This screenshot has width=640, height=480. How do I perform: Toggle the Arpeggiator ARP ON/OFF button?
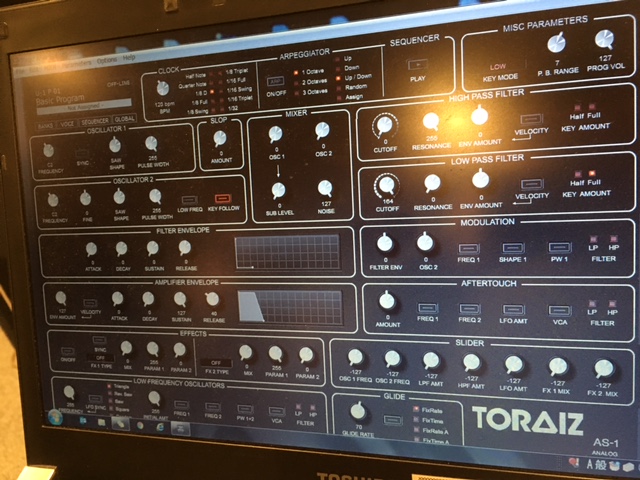[276, 82]
